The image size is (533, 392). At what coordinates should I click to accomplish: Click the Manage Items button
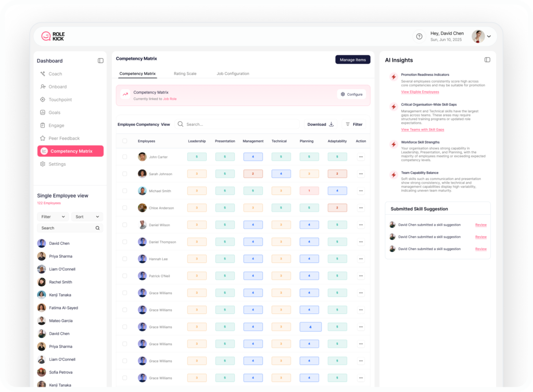click(x=352, y=60)
